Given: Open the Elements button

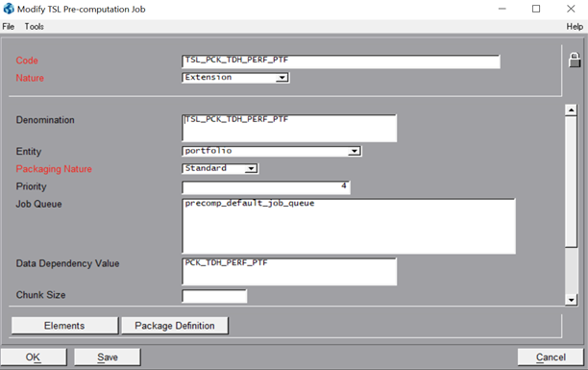Looking at the screenshot, I should 64,326.
